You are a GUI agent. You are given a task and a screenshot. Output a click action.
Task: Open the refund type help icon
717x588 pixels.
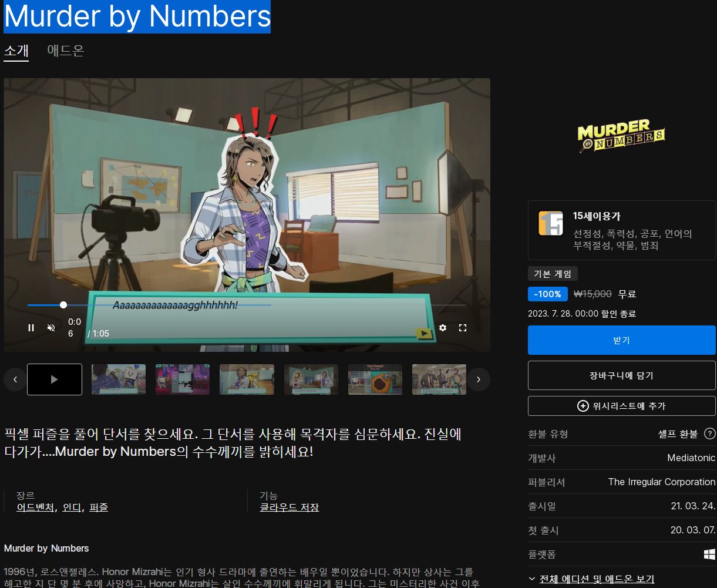click(x=710, y=434)
